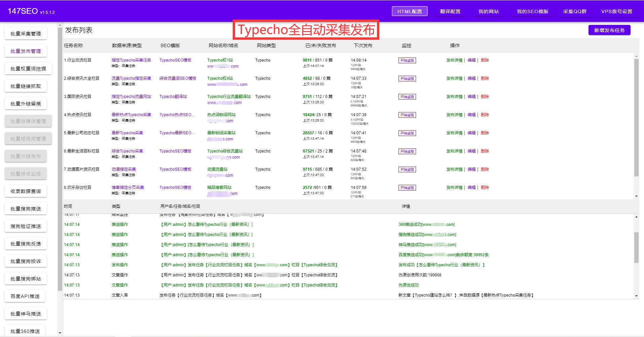Click 编辑 for 1.行业交流栏目
The width and height of the screenshot is (644, 337).
coord(471,60)
